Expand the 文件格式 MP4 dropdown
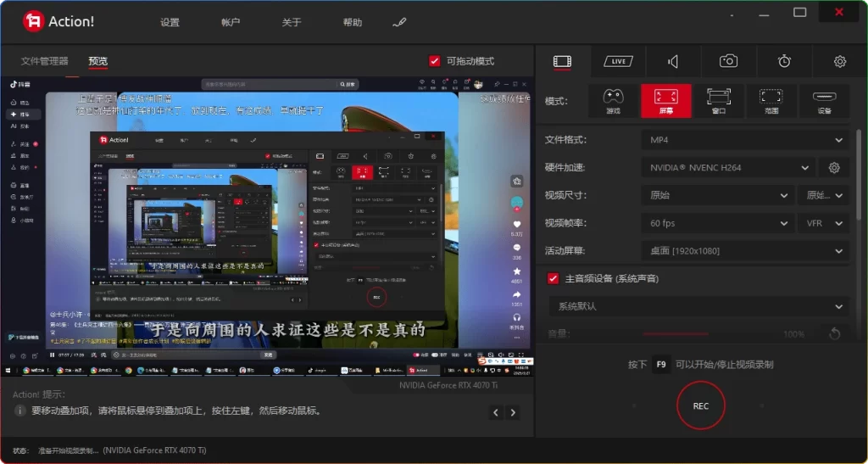This screenshot has width=868, height=464. click(745, 140)
